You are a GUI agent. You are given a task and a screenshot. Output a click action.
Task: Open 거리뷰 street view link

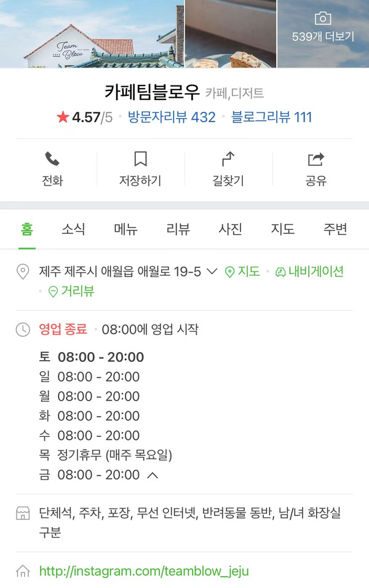71,291
